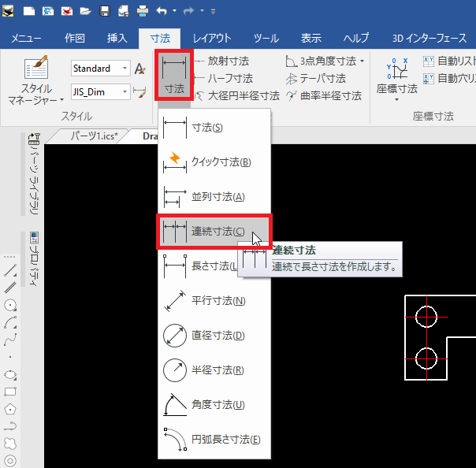The image size is (476, 468).
Task: Open the パーツ ライブラリ side panel
Action: coord(34,174)
